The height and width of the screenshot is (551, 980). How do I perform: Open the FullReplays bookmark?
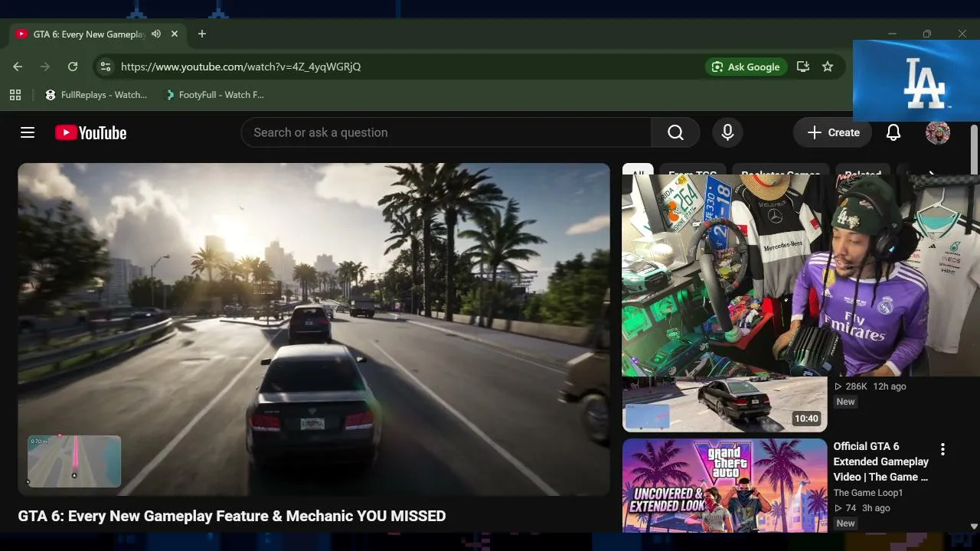pyautogui.click(x=96, y=95)
